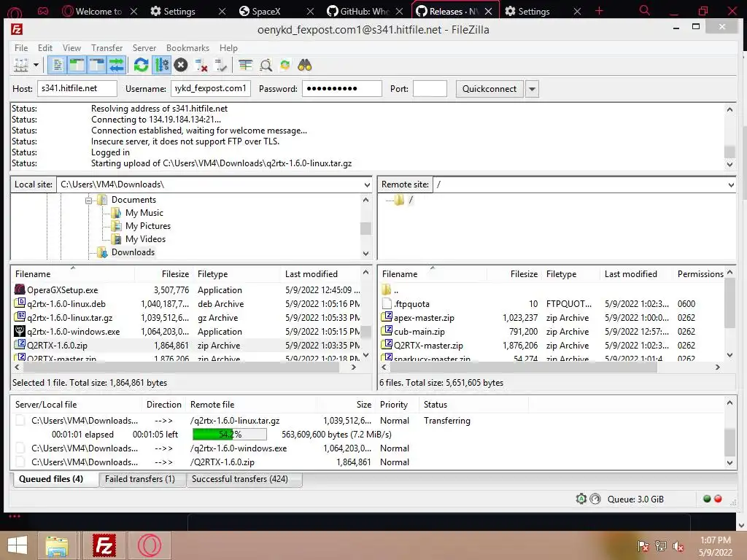Select Q2RTX-1.6.0.zip in local list

click(x=57, y=345)
